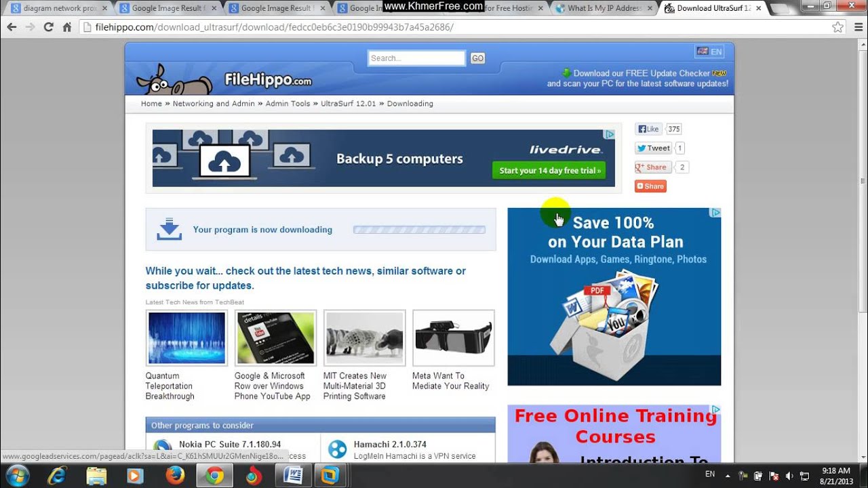Screen dimensions: 868x488
Task: Open Google & Microsoft YouTube App thumbnail
Action: point(275,338)
